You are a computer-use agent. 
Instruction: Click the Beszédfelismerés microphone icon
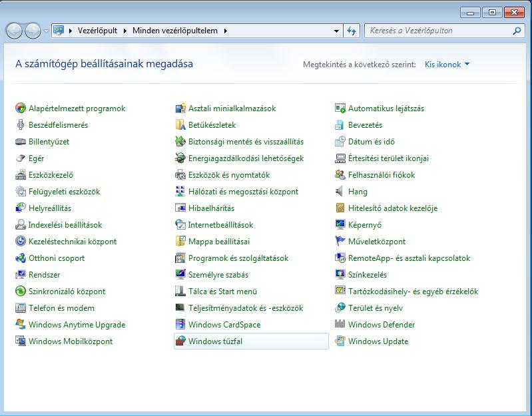[x=21, y=124]
